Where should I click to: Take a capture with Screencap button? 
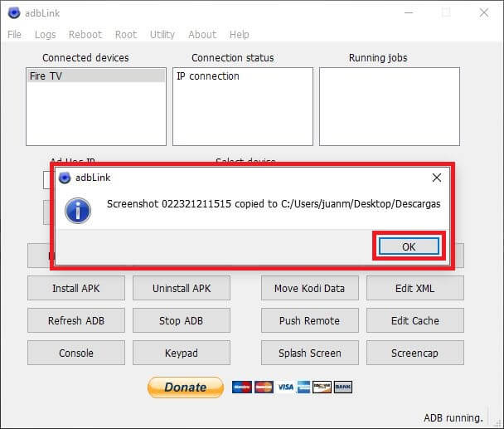click(415, 353)
